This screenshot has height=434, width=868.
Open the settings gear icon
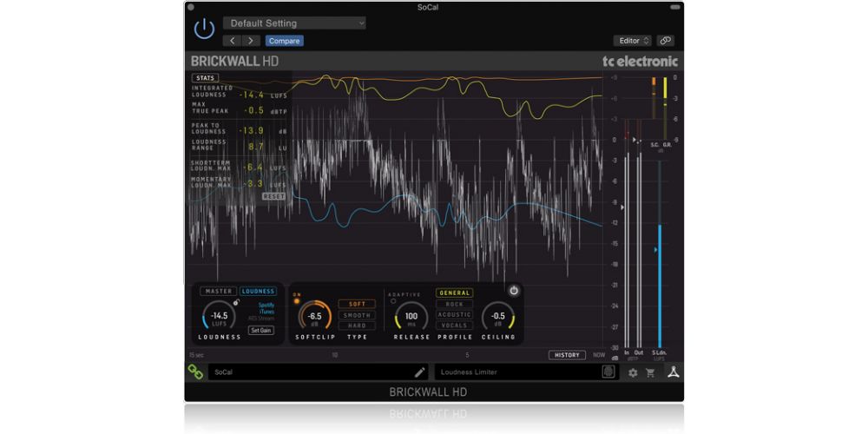633,372
